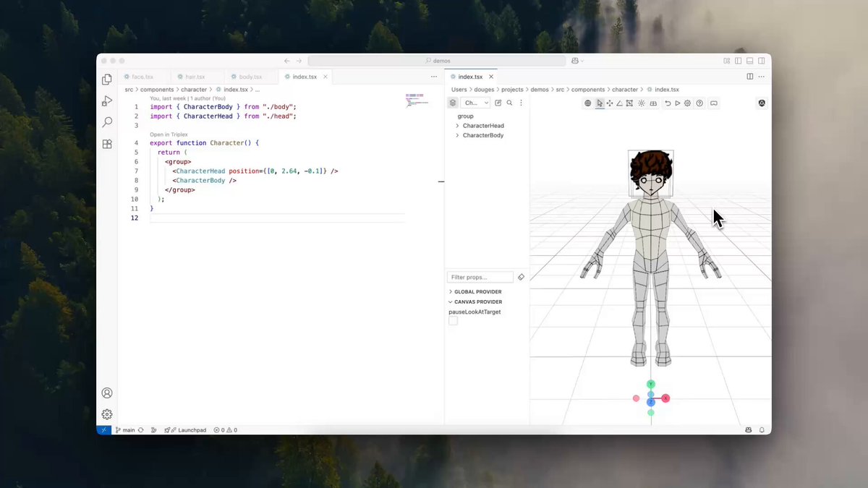Click the undo arrow in viewport toolbar

click(668, 103)
